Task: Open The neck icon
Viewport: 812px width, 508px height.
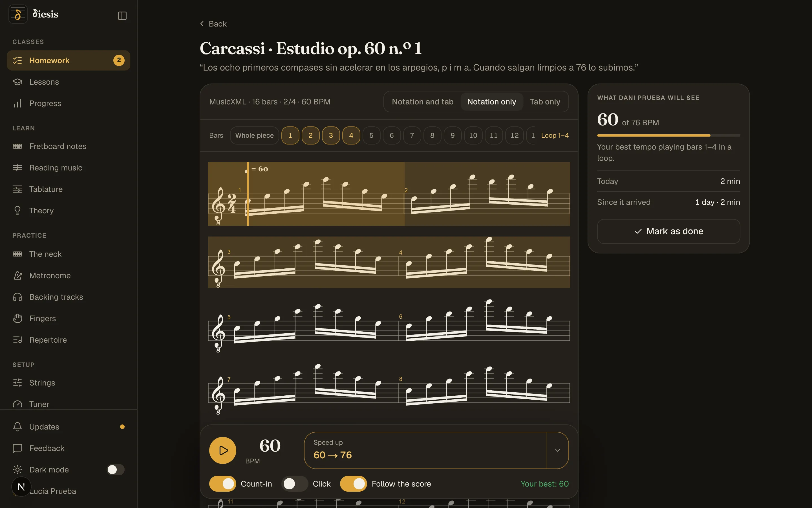Action: pos(17,254)
